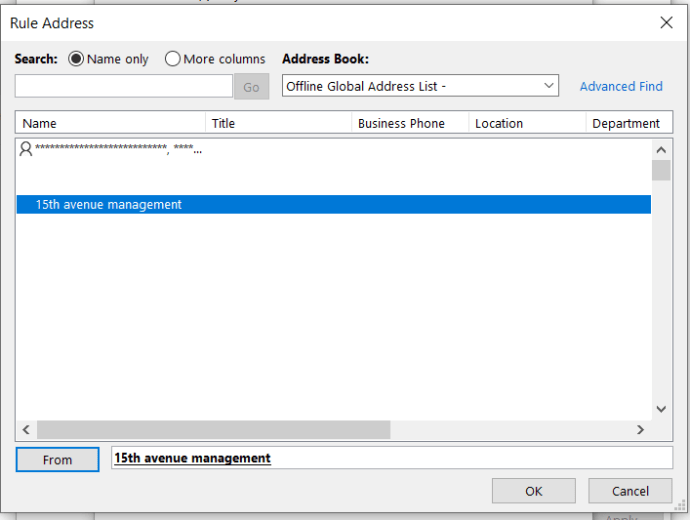Click the Go search button
This screenshot has width=690, height=520.
[251, 87]
